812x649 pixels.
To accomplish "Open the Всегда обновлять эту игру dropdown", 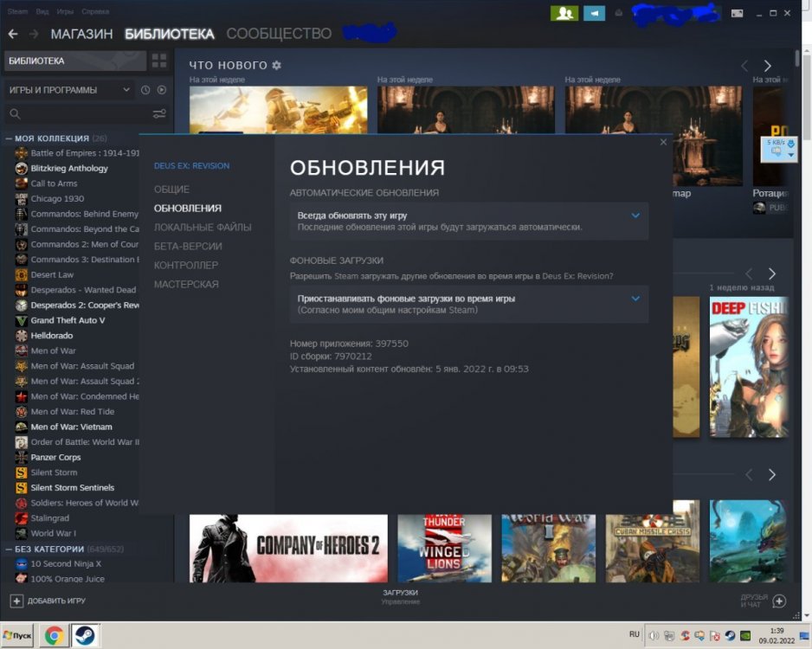I will pos(468,221).
